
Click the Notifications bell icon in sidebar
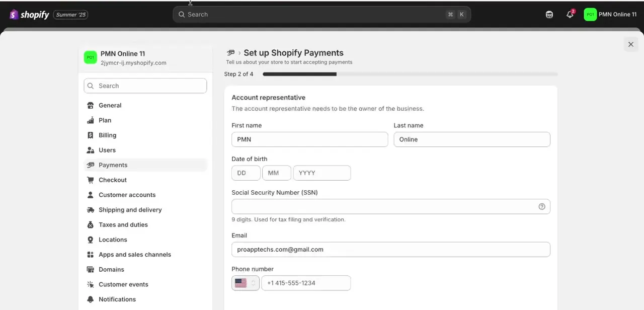coord(91,299)
